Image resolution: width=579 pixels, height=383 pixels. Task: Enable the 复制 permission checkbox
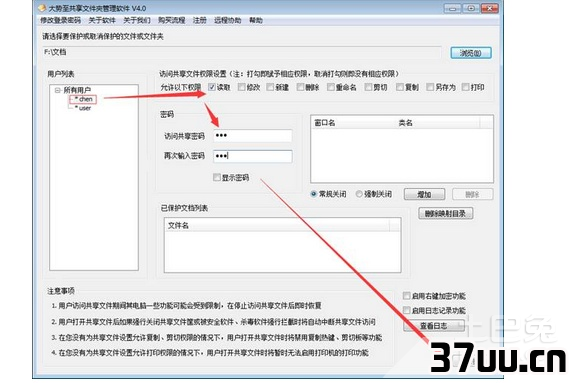[x=400, y=87]
